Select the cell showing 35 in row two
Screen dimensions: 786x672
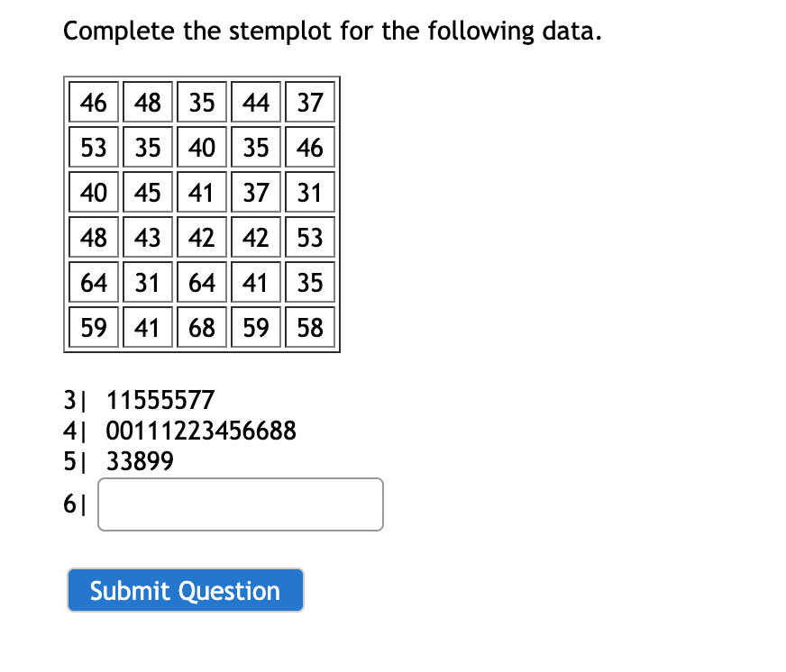pyautogui.click(x=148, y=147)
